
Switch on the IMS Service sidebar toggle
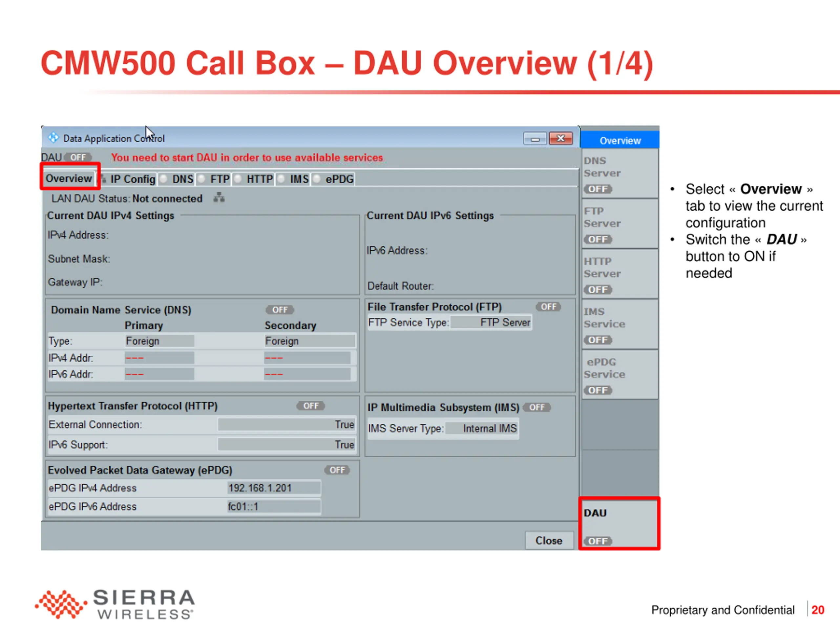[x=598, y=340]
